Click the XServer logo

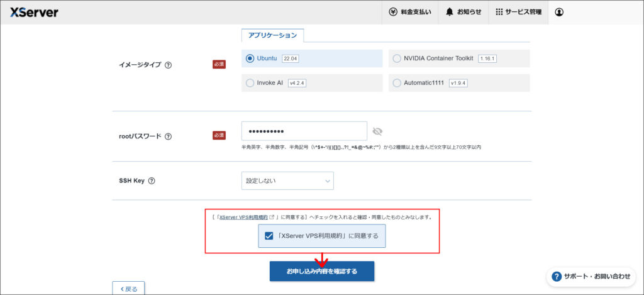pos(34,13)
